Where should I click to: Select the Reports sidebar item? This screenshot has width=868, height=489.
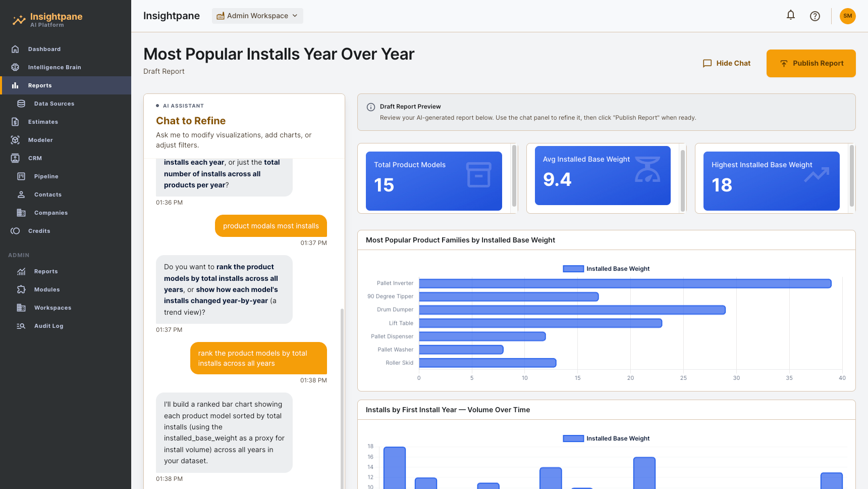tap(66, 85)
